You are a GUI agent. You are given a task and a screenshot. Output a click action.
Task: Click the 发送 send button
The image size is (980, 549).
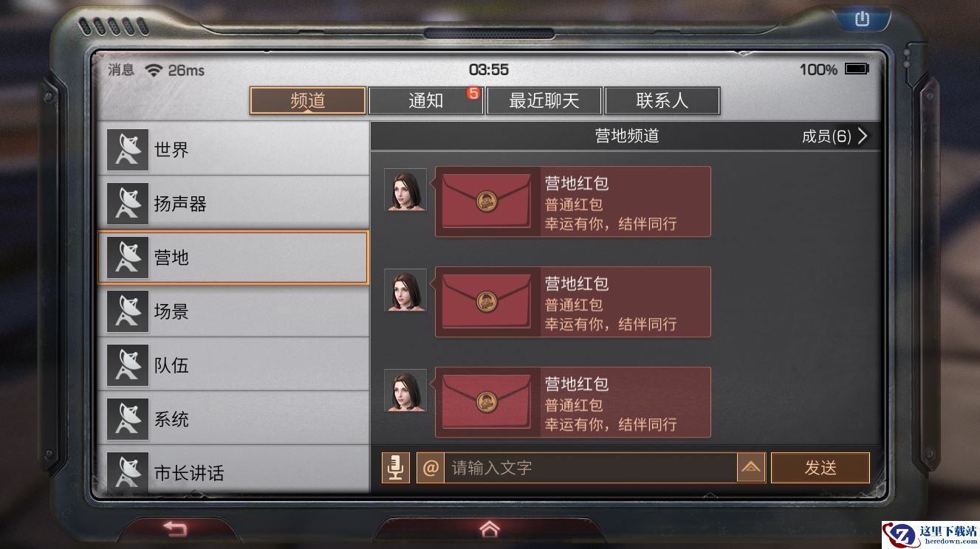[820, 468]
